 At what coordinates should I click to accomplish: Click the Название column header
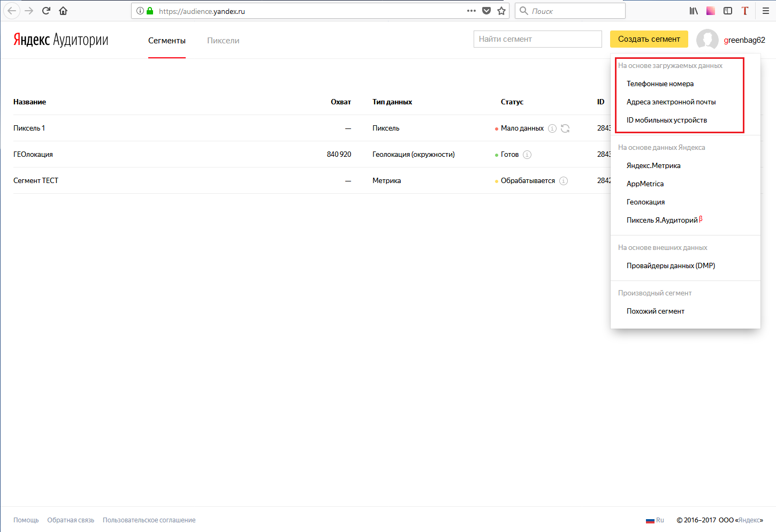point(29,102)
